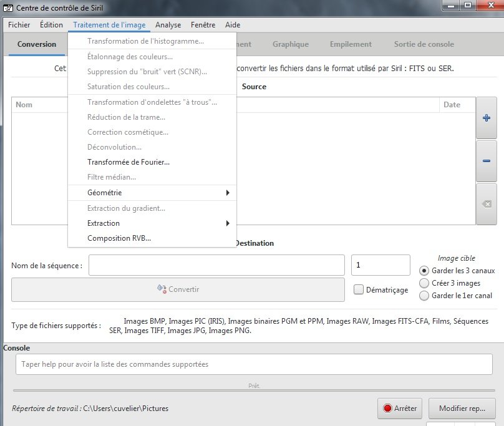Expand the Géométrie submenu

pyautogui.click(x=152, y=193)
